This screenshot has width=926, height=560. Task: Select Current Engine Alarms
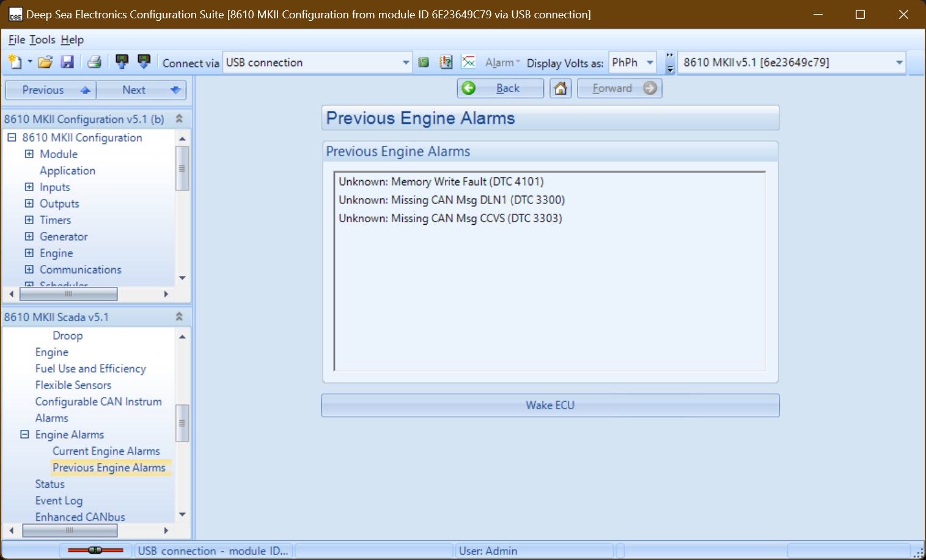106,451
